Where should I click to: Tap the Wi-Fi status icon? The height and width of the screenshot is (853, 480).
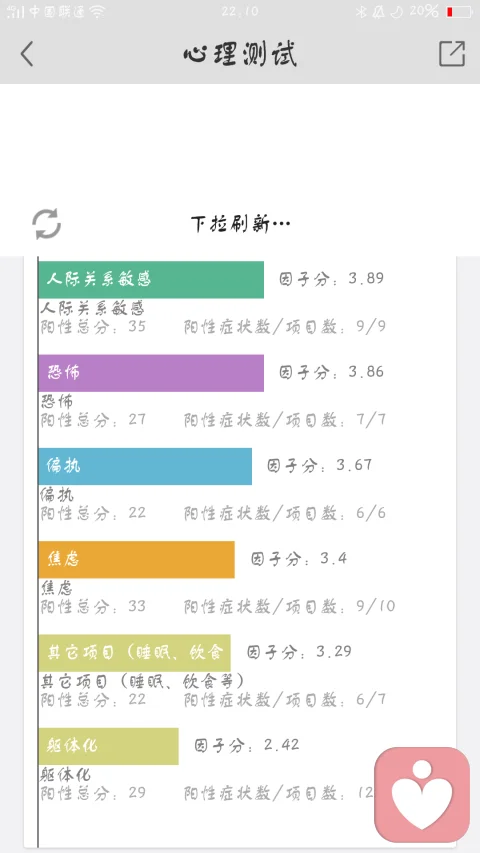tap(97, 11)
